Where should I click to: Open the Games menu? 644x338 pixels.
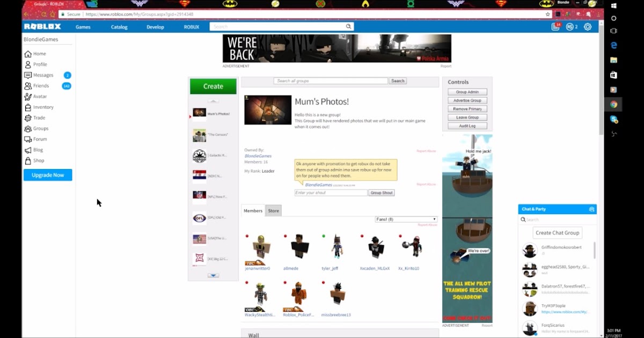pos(83,27)
